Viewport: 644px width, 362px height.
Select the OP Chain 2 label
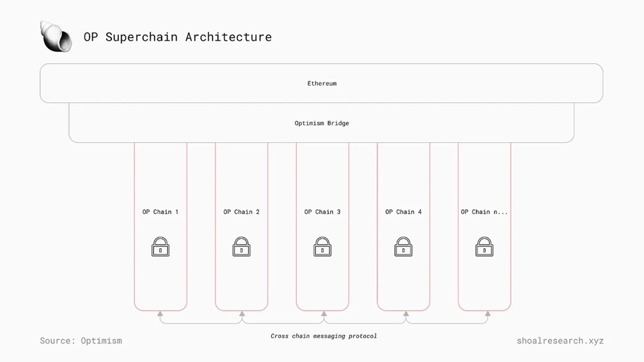tap(241, 212)
